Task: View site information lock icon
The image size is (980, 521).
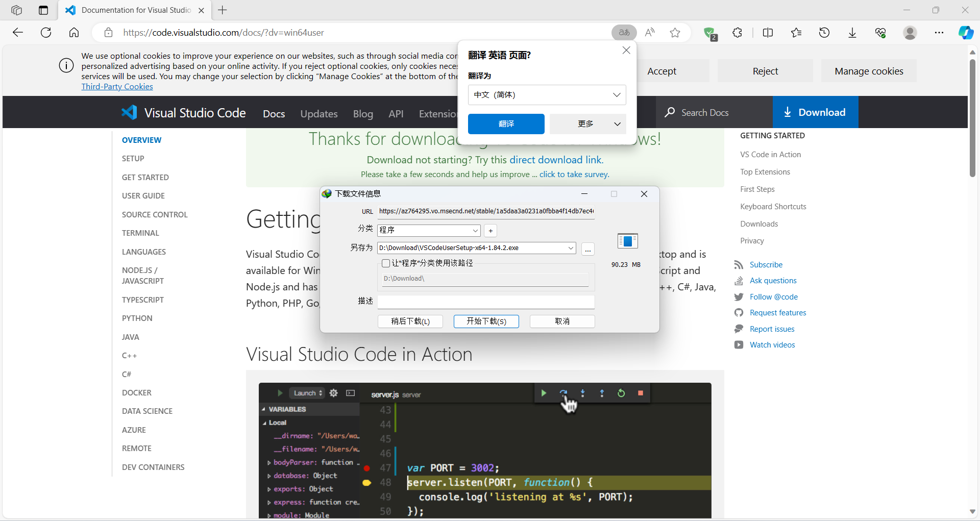Action: point(108,33)
